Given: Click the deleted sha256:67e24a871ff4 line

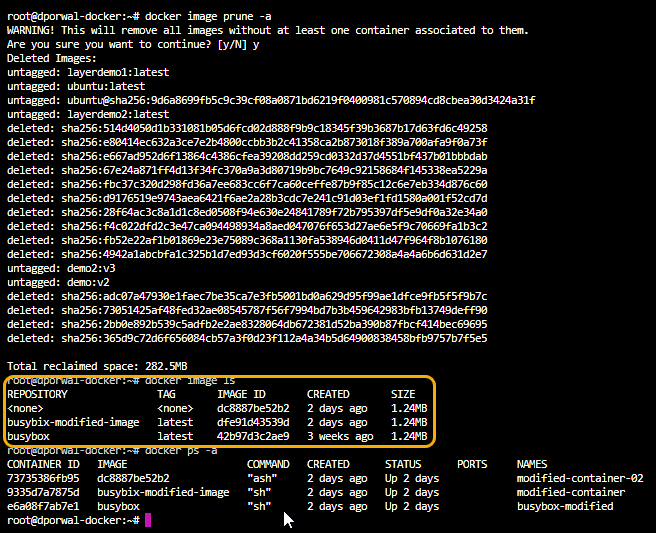Looking at the screenshot, I should coord(247,170).
